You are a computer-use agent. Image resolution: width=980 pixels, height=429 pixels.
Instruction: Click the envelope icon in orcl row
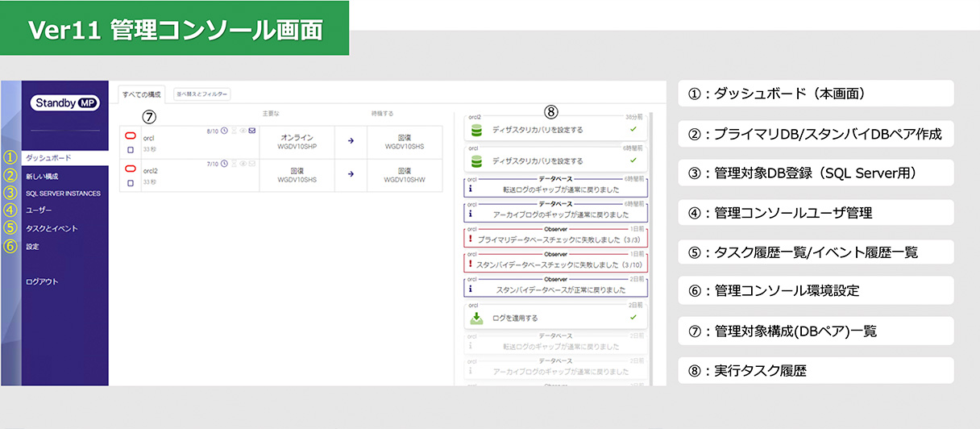coord(251,131)
